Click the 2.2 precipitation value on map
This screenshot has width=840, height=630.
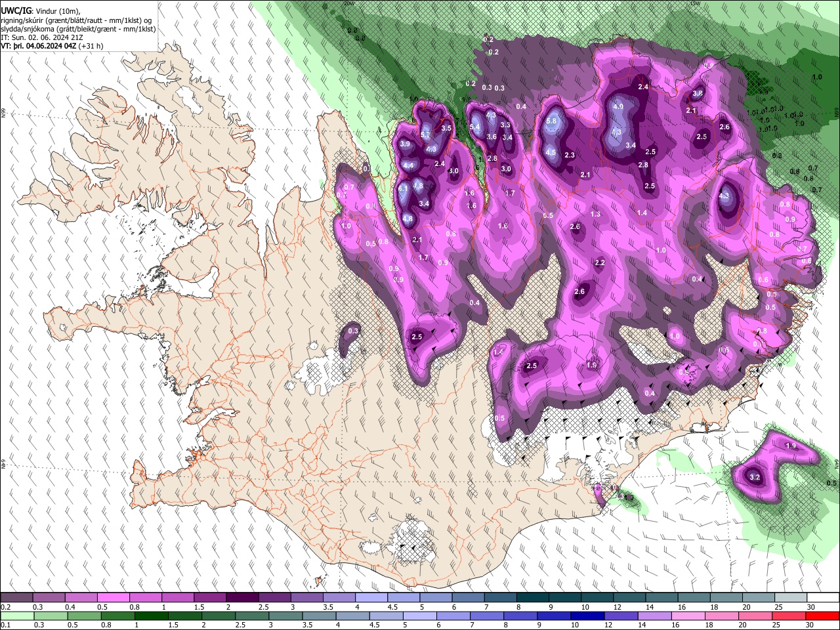click(x=599, y=262)
